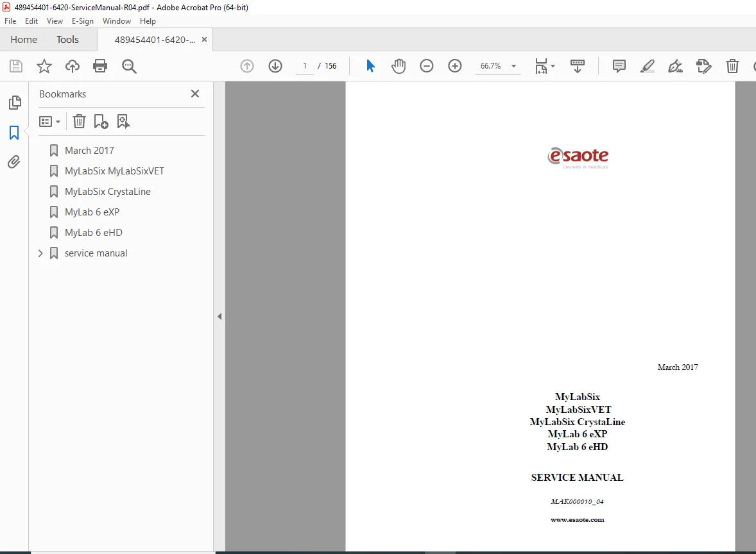Click the Save file icon

(x=16, y=66)
